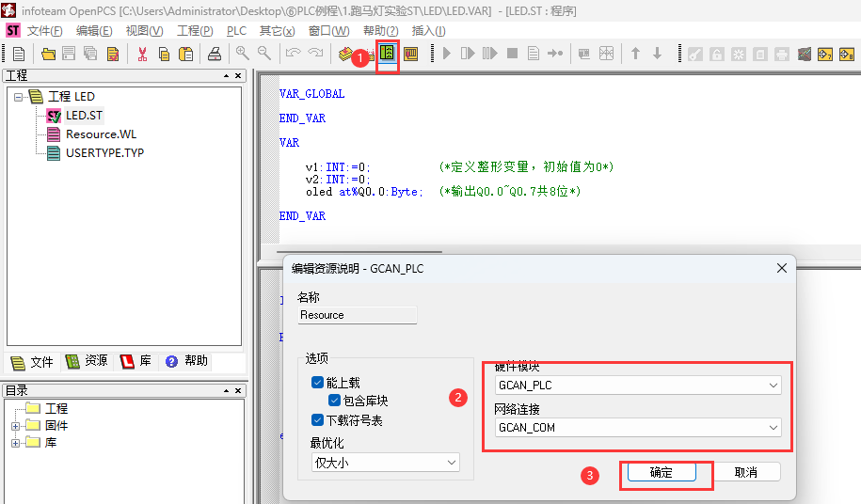Open the 文件(F) menu
861x504 pixels.
coord(44,31)
